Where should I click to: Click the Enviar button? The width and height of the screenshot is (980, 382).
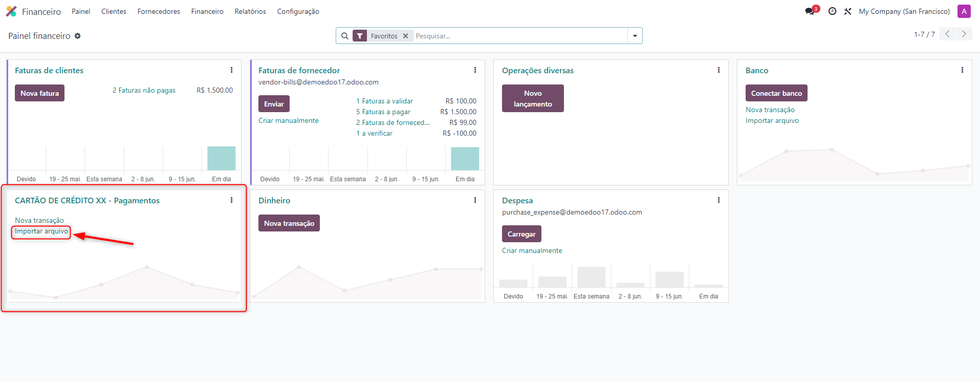pyautogui.click(x=274, y=104)
